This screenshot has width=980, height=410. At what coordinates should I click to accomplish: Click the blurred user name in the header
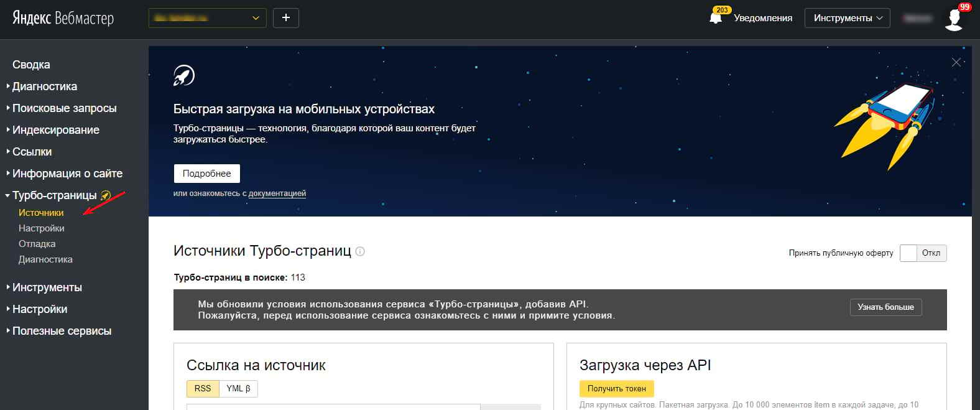tap(917, 18)
